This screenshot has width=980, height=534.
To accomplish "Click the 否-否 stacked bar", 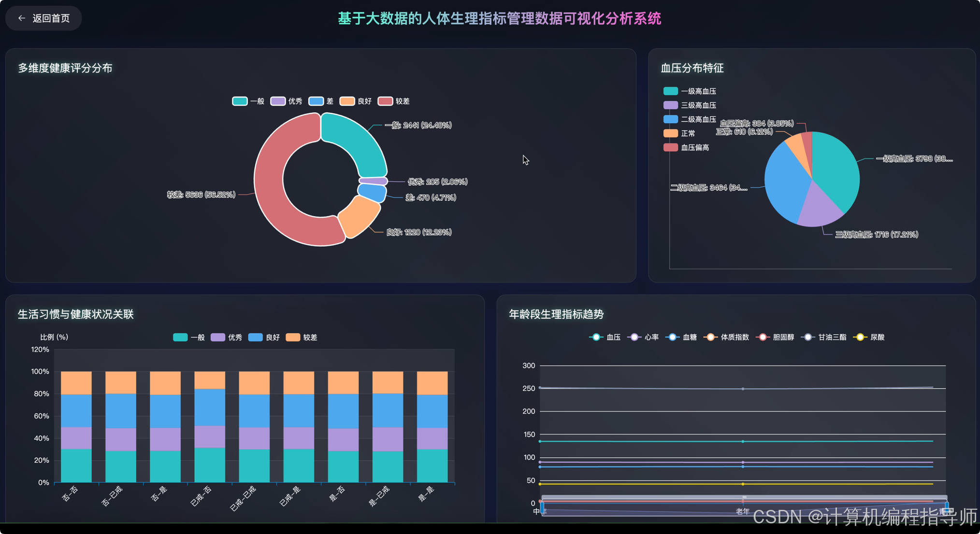I will [x=76, y=427].
